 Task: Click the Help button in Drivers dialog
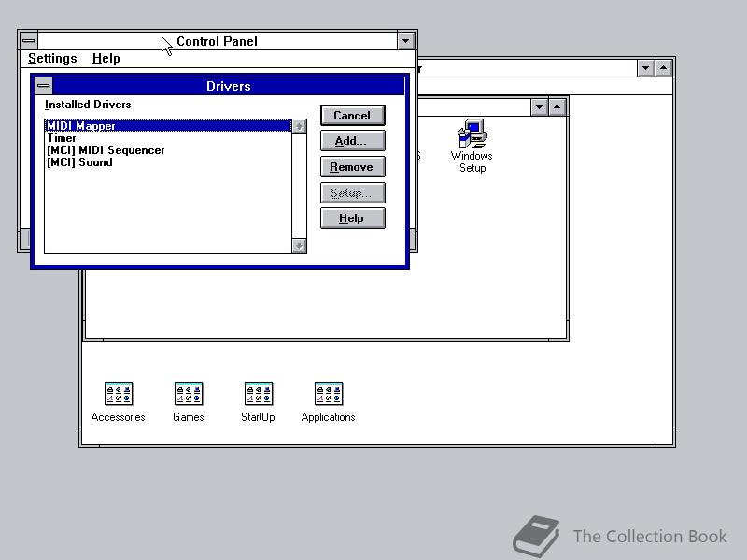[353, 218]
